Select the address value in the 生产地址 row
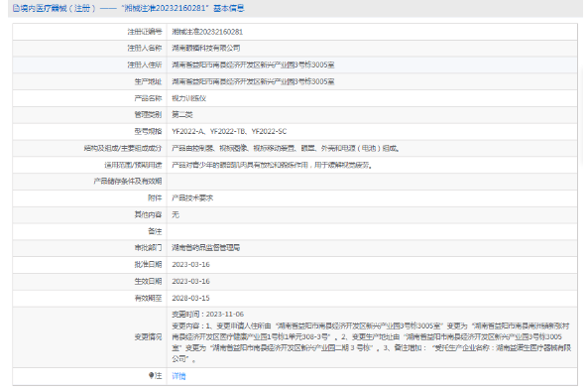 coord(253,81)
